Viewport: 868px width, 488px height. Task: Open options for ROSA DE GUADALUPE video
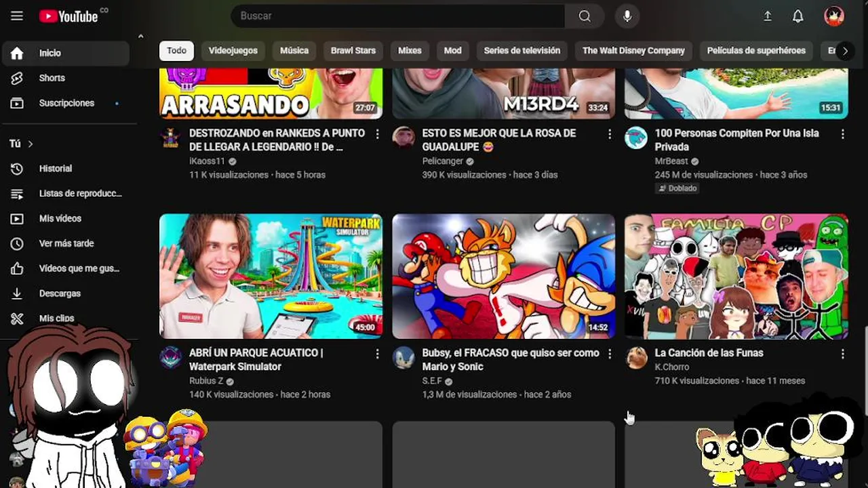pos(610,134)
